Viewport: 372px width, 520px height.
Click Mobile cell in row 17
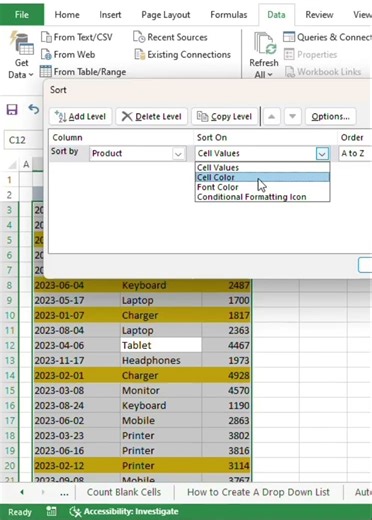tap(161, 420)
